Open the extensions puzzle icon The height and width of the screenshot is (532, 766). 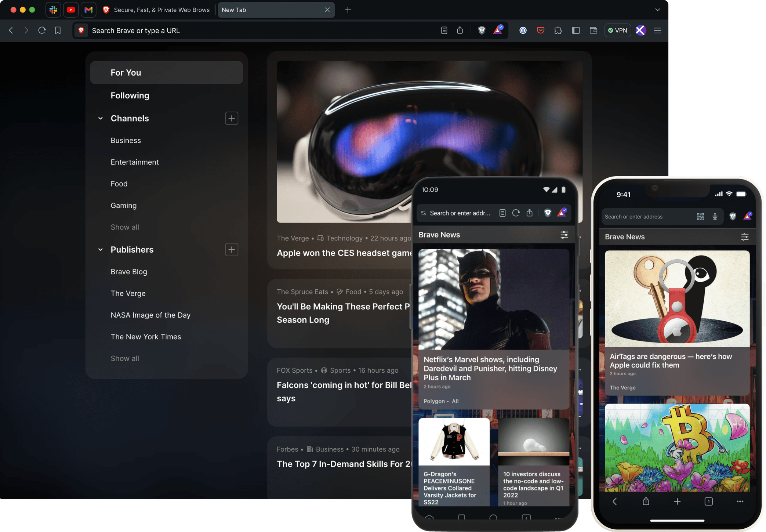[x=558, y=30]
